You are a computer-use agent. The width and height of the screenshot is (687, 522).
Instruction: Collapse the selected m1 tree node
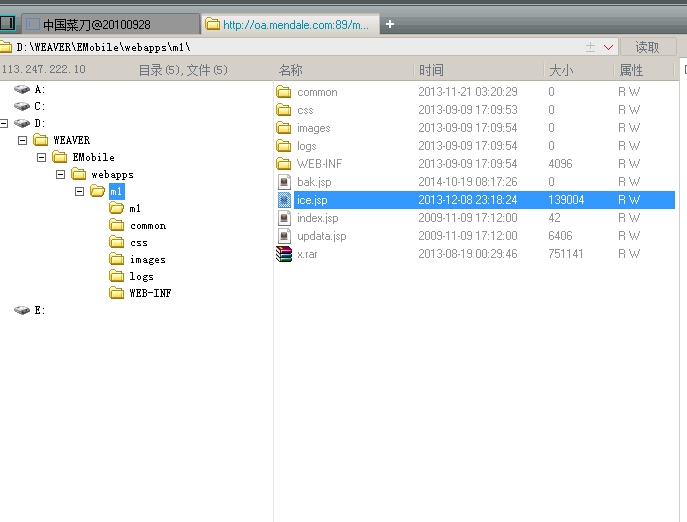coord(79,192)
